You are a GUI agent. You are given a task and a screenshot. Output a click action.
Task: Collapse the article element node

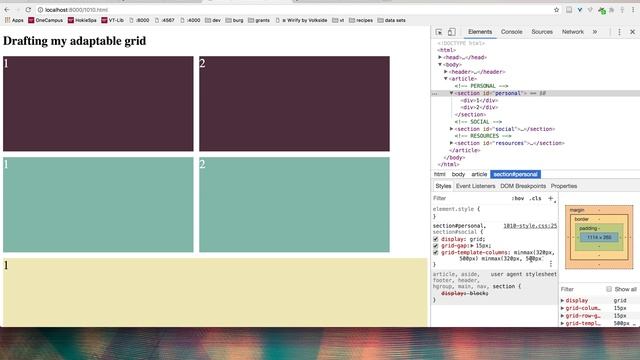tap(446, 79)
